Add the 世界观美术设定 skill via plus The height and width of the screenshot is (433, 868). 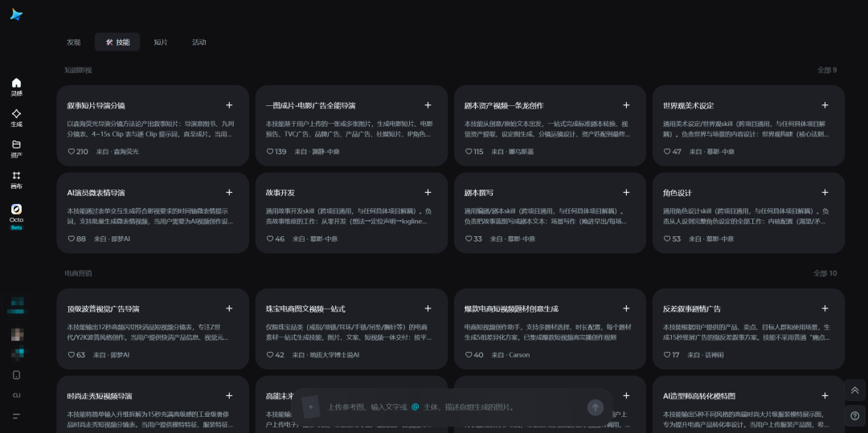(825, 105)
